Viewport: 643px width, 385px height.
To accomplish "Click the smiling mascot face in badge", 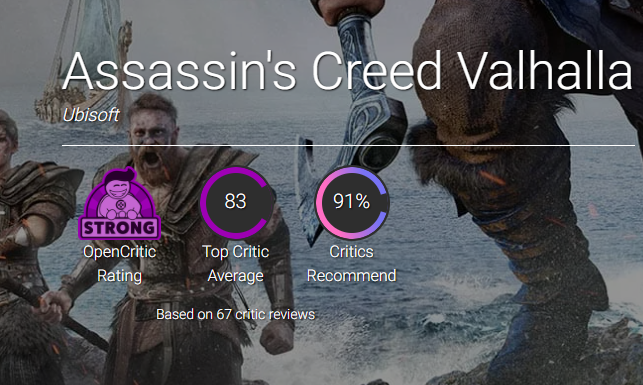I will [119, 193].
